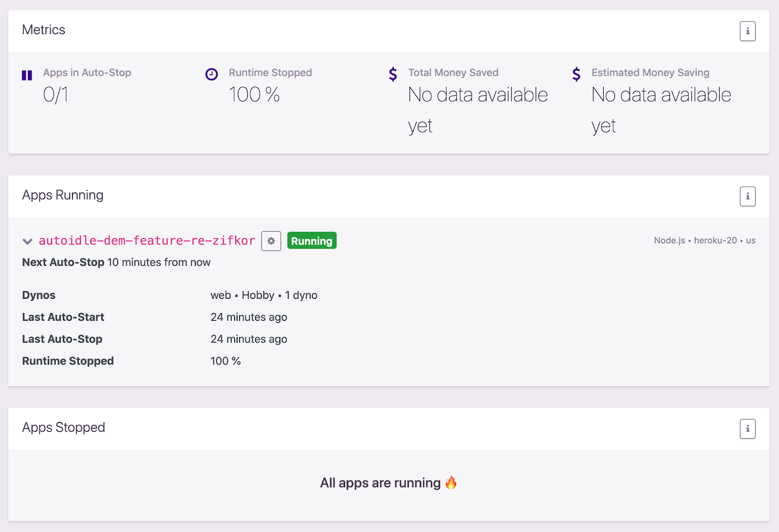
Task: Collapse the autoidle-dem-feature-re-zifkor app details chevron
Action: (27, 241)
